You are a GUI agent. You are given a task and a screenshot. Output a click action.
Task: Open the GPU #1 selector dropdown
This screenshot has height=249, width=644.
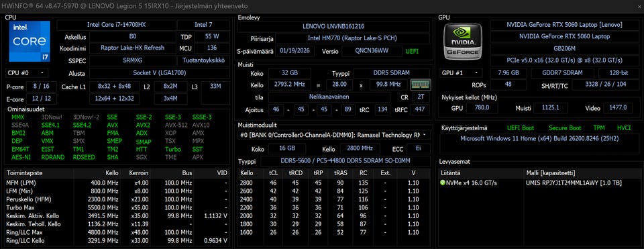(460, 73)
